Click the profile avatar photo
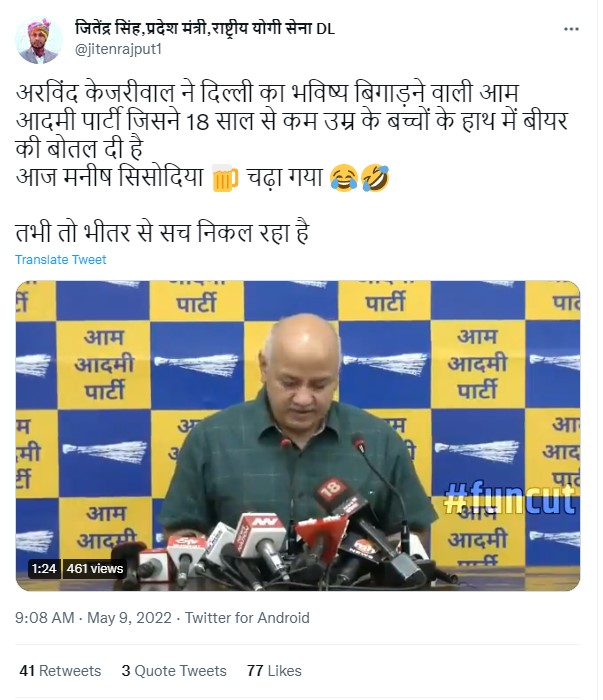Image resolution: width=603 pixels, height=700 pixels. [38, 41]
